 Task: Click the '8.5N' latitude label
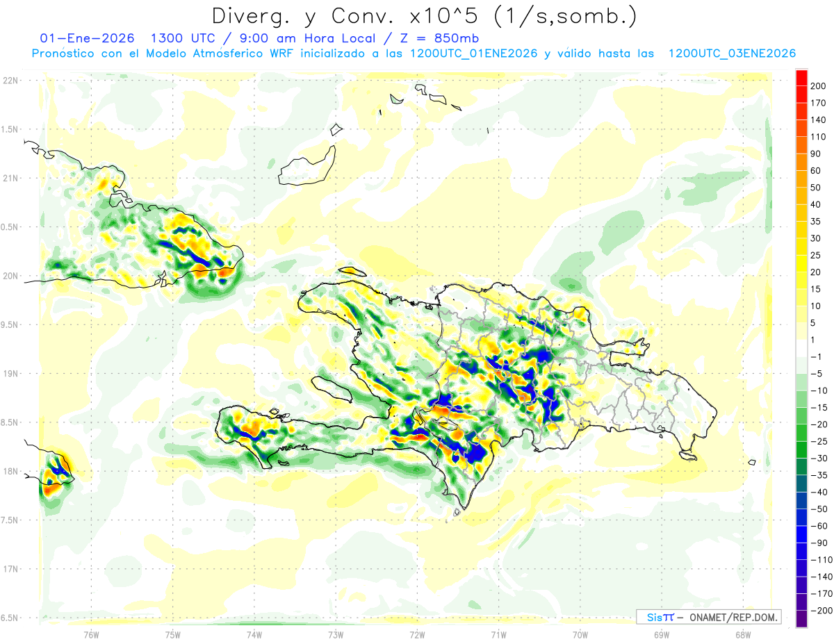pyautogui.click(x=10, y=422)
